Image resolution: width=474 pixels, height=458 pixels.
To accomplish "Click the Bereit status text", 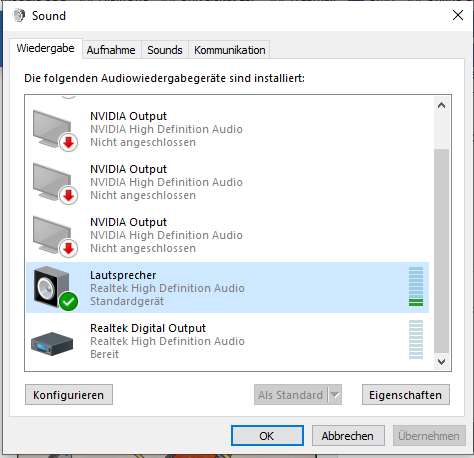I will tap(104, 354).
